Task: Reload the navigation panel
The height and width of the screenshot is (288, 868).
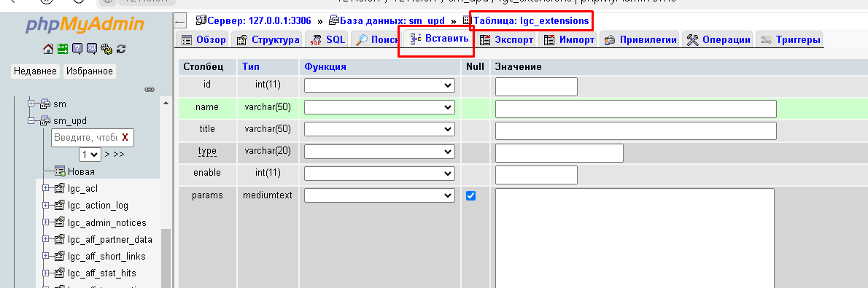Action: [120, 49]
